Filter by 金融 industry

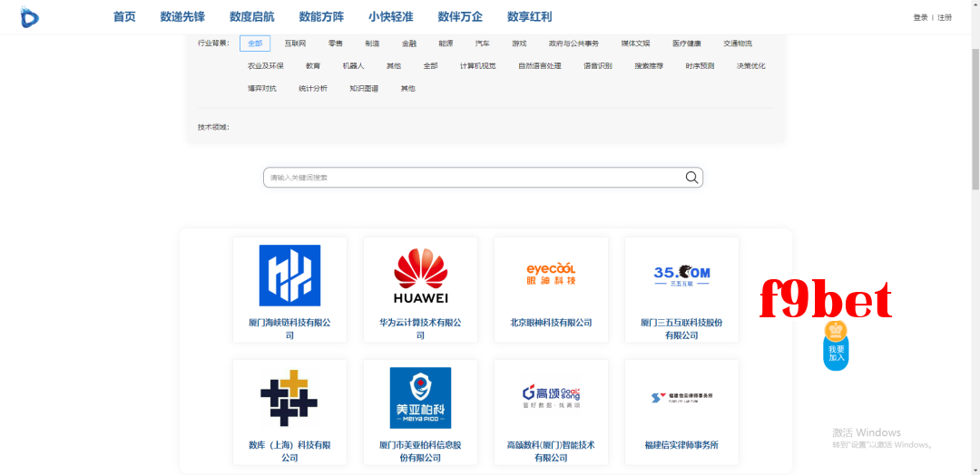pyautogui.click(x=408, y=44)
